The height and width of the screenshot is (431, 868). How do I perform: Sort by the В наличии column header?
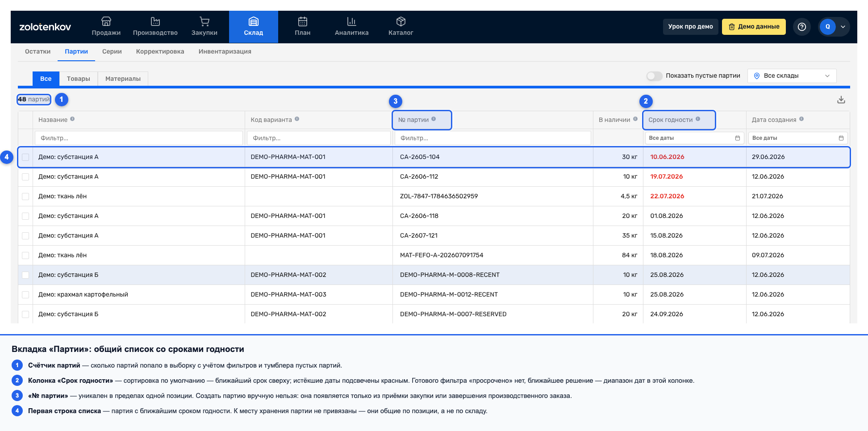click(x=614, y=120)
